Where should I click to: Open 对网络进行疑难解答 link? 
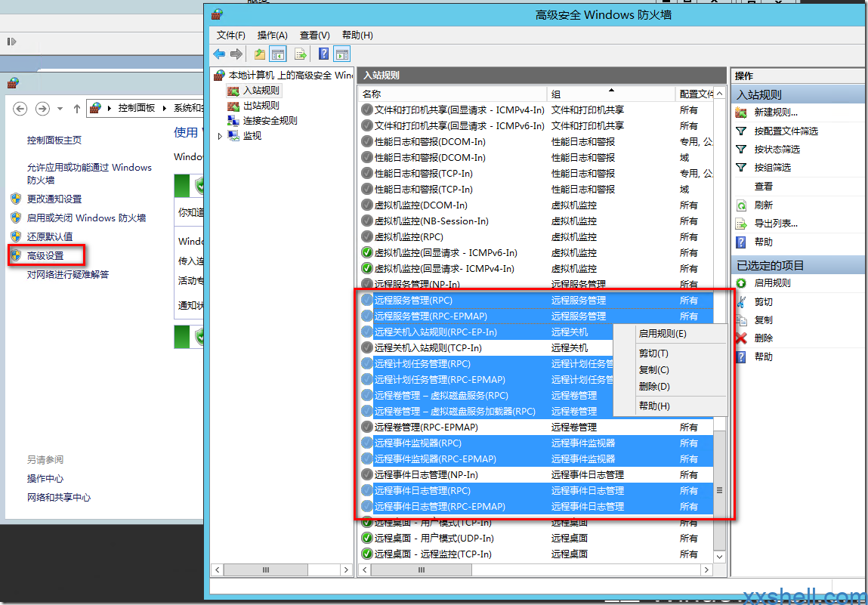click(68, 274)
